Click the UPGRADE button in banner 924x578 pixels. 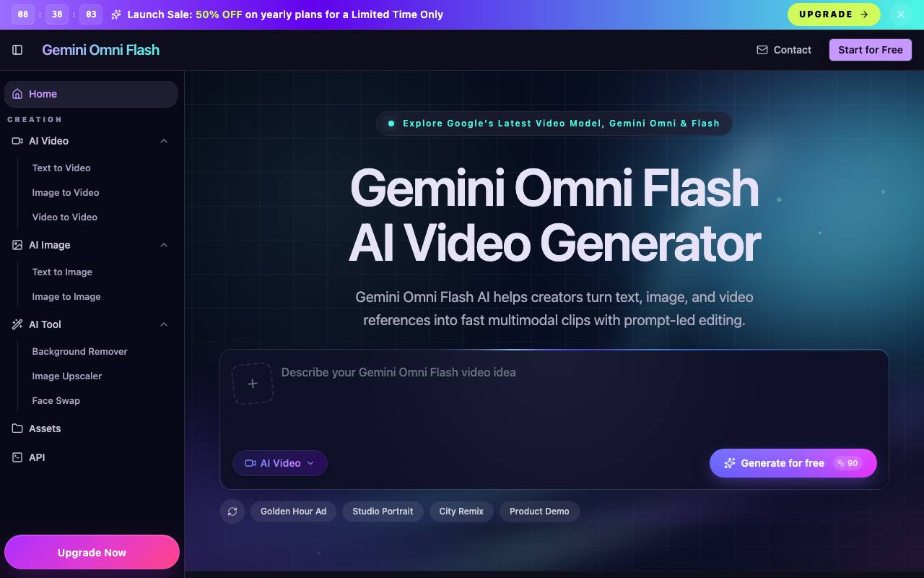834,14
